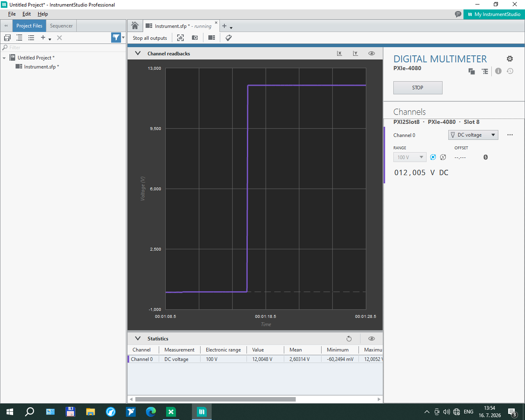
Task: Toggle the one-time auto range button
Action: pos(443,157)
